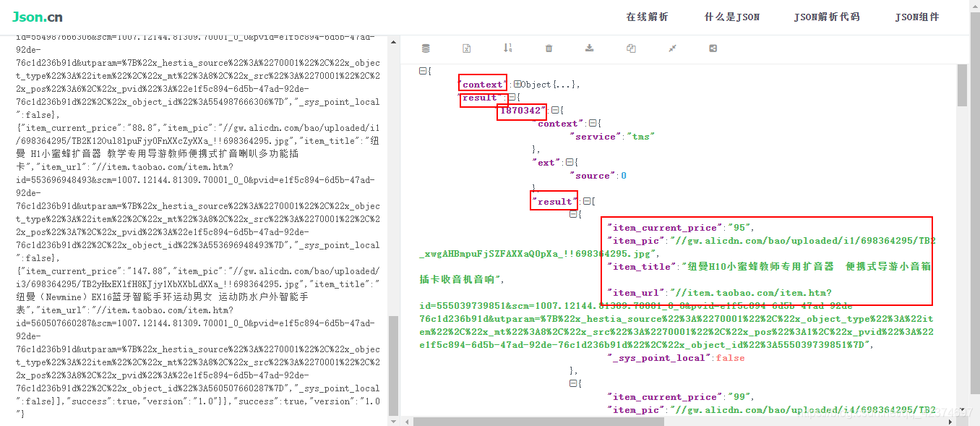Click the "item_url" key of first item

pos(636,293)
